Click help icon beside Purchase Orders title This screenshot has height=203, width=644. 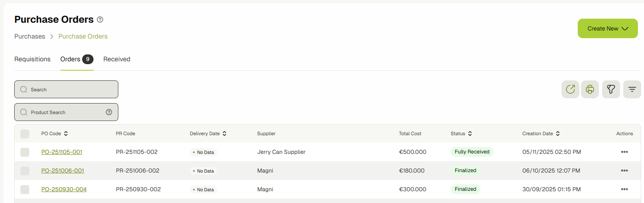100,19
